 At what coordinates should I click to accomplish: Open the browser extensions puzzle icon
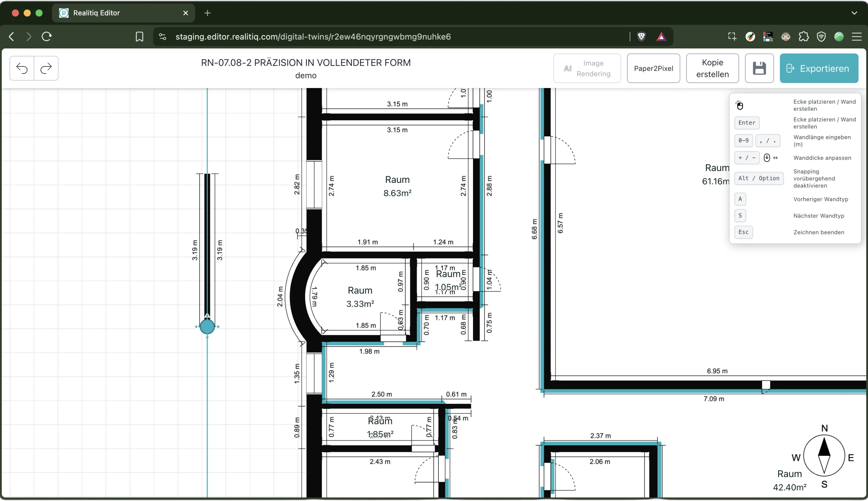pyautogui.click(x=803, y=37)
